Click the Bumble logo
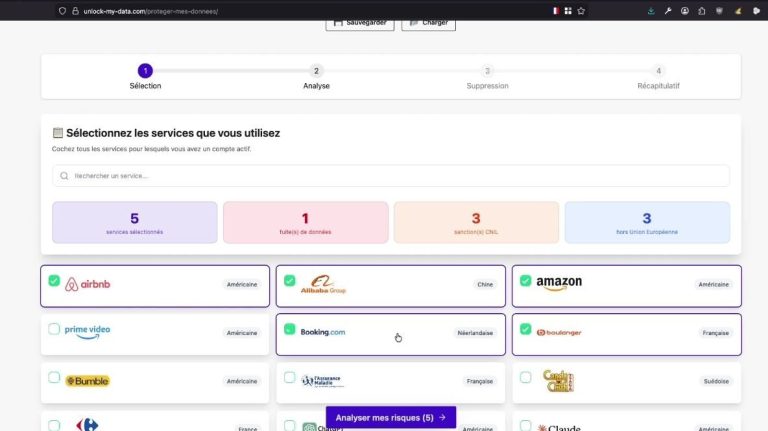This screenshot has width=768, height=431. coord(87,381)
